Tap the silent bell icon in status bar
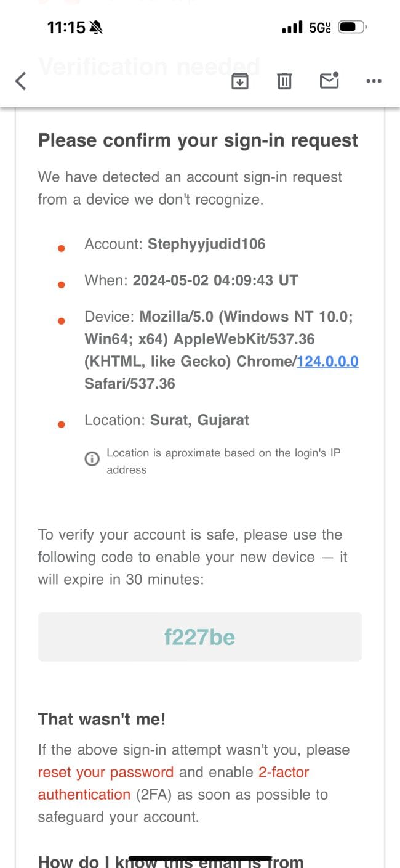The width and height of the screenshot is (400, 868). (x=97, y=27)
